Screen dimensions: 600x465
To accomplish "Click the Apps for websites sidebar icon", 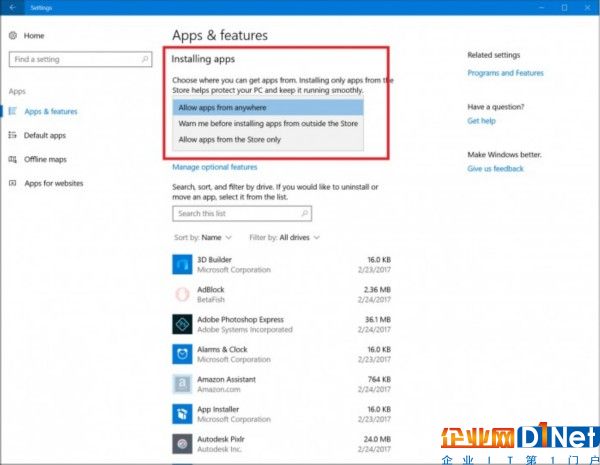I will coord(13,183).
